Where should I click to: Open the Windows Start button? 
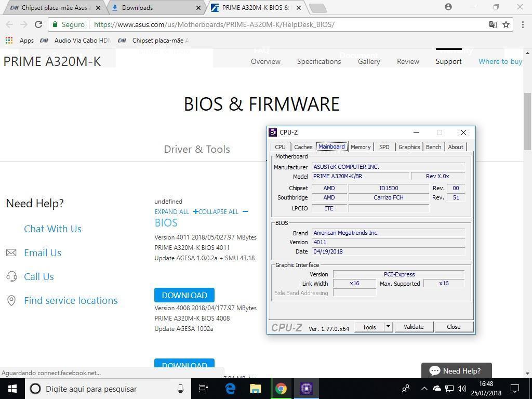[12, 389]
